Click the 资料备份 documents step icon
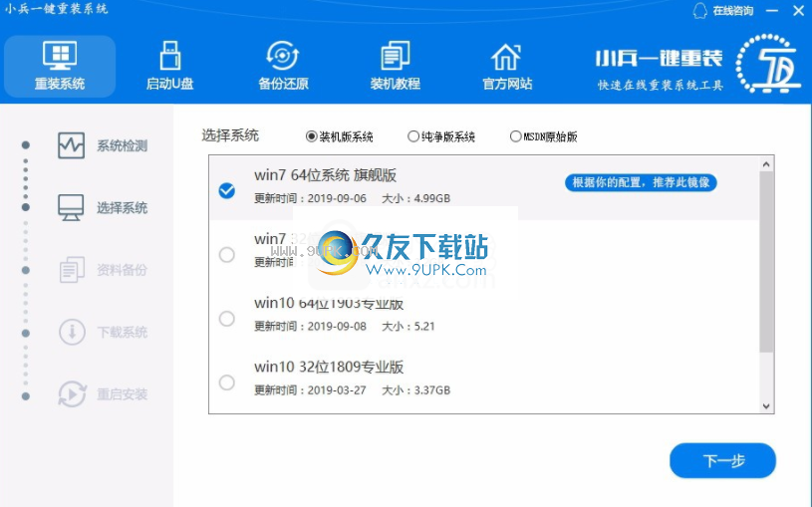The image size is (812, 507). click(x=72, y=270)
